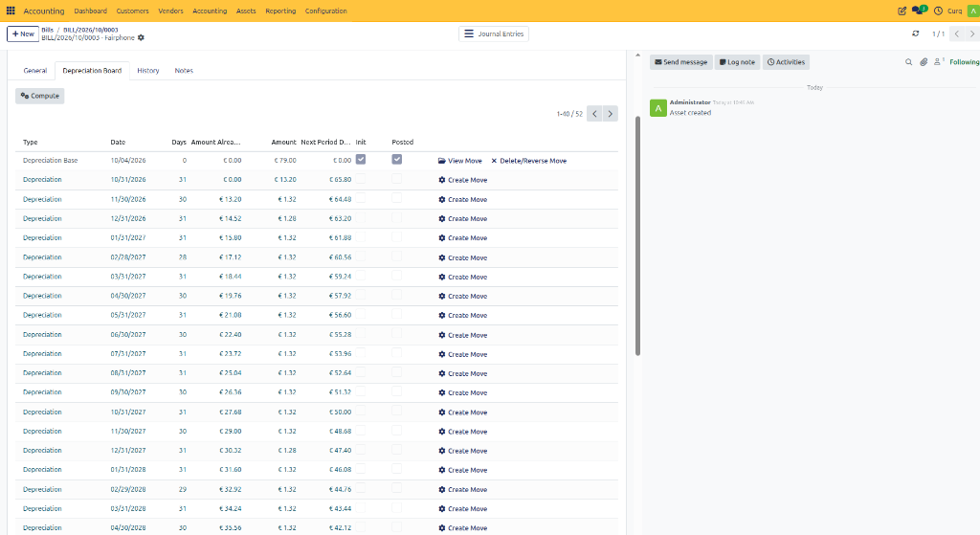Image resolution: width=980 pixels, height=535 pixels.
Task: Click the Following button
Action: coord(965,62)
